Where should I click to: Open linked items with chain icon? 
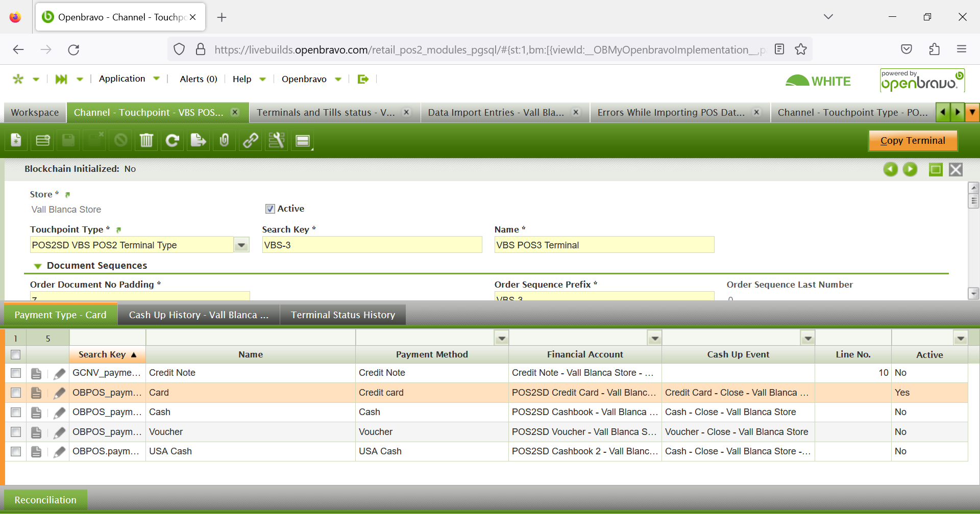click(251, 140)
